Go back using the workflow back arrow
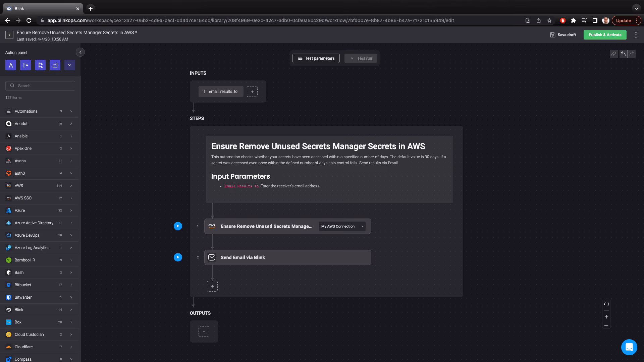Image resolution: width=644 pixels, height=362 pixels. [9, 35]
